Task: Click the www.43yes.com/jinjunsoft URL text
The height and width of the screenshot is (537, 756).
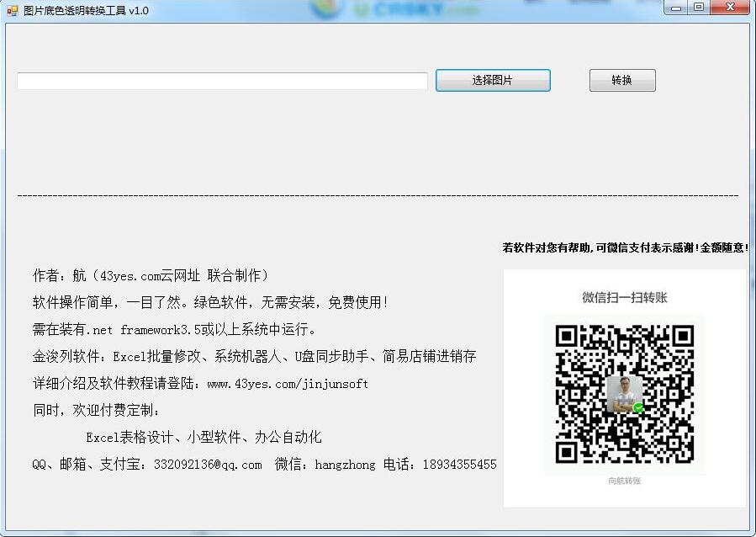Action: (x=288, y=384)
